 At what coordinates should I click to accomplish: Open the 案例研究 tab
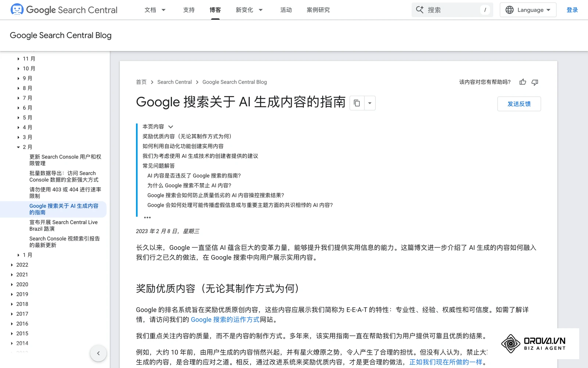pos(318,10)
